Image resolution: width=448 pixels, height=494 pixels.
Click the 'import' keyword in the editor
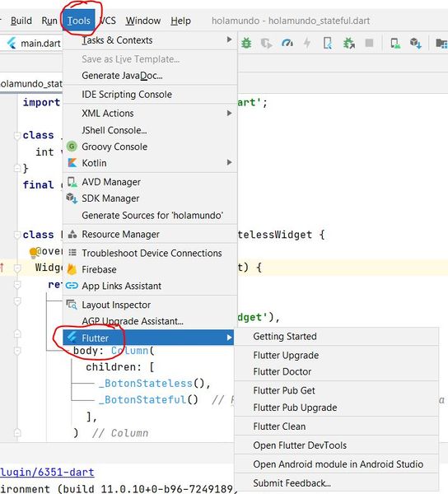click(x=41, y=103)
